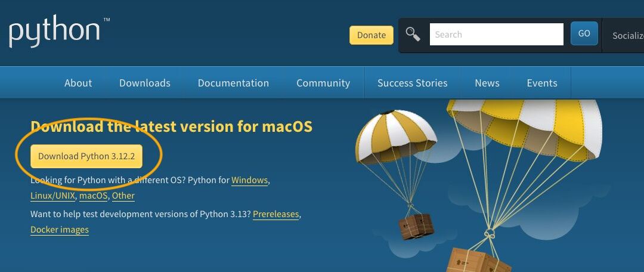Choose the Other OS link
Screen dimensions: 644x272
(123, 196)
